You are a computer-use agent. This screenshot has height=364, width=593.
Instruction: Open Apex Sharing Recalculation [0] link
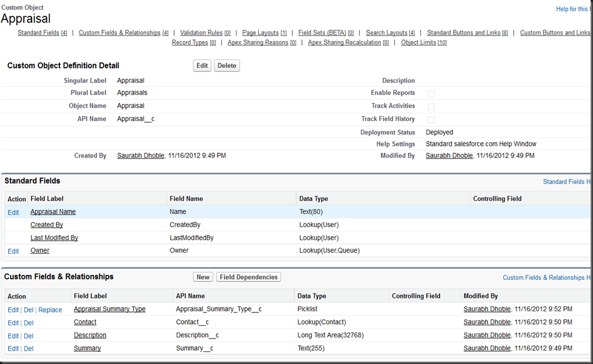pyautogui.click(x=348, y=42)
